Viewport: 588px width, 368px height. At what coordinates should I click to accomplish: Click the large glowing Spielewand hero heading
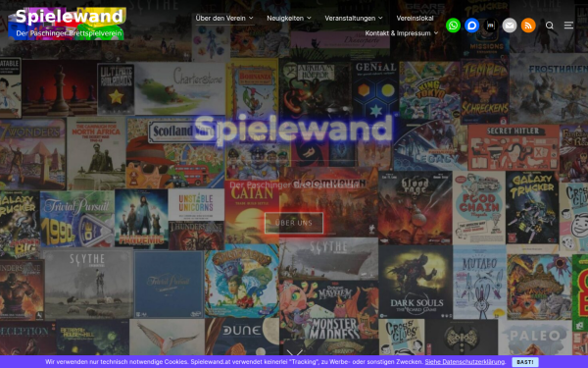pos(293,129)
